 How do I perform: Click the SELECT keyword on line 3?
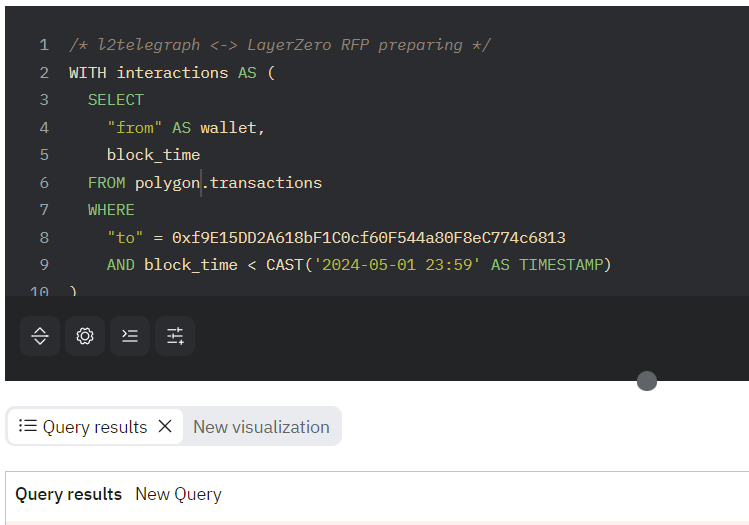pos(116,100)
